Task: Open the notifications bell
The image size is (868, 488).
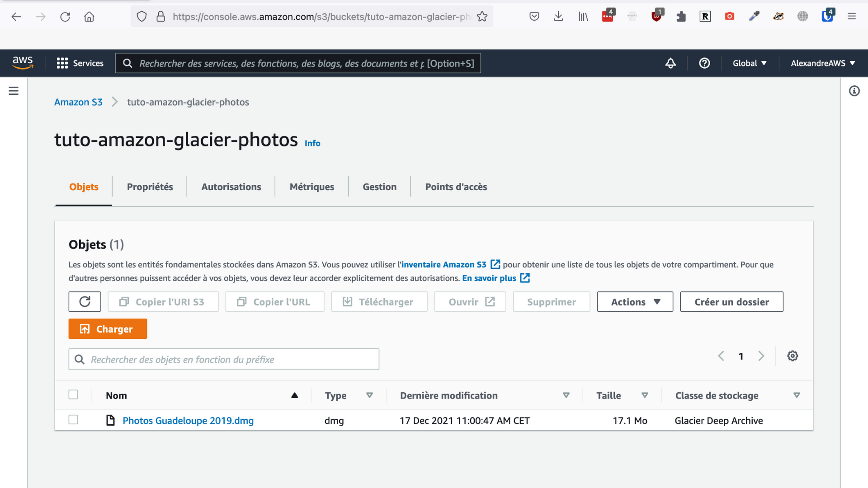Action: [670, 63]
